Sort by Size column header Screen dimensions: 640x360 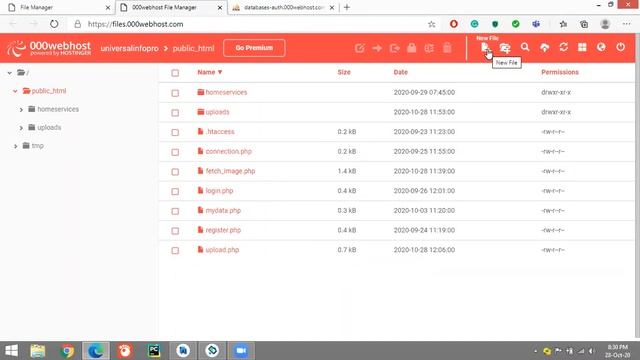[x=344, y=72]
